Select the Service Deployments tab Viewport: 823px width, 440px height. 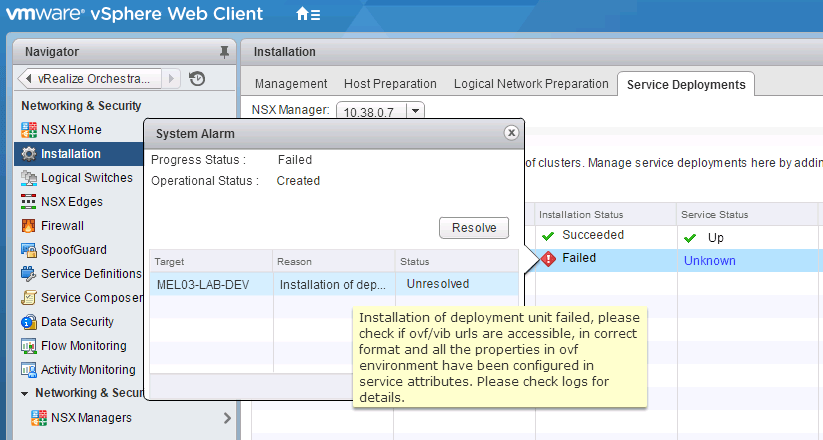click(686, 85)
